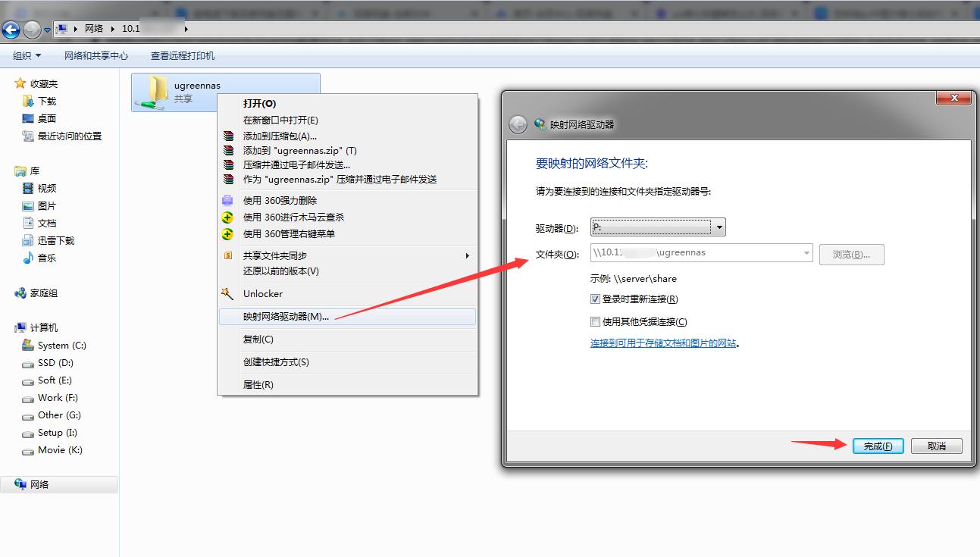Open the recent pages dropdown arrow
This screenshot has height=557, width=980.
click(x=47, y=30)
